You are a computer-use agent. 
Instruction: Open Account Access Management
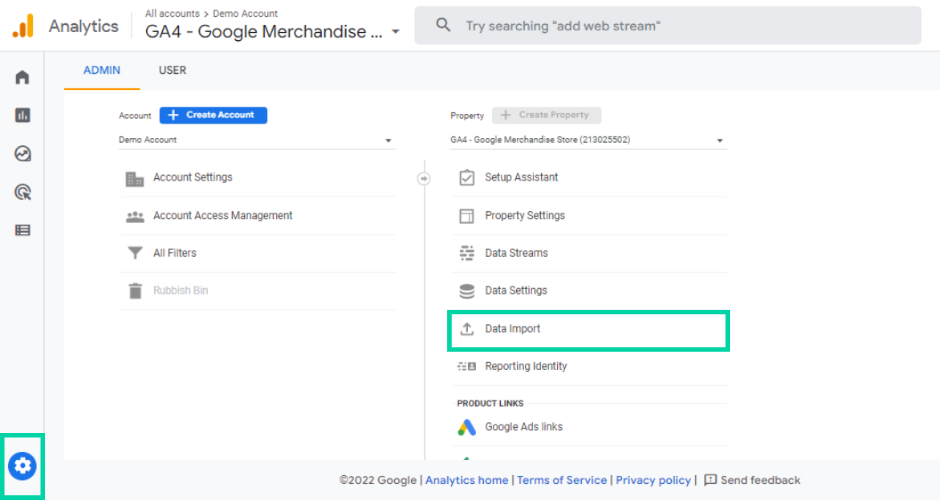222,216
